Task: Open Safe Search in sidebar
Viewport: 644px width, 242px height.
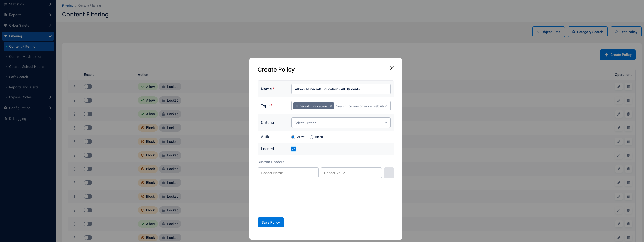Action: pyautogui.click(x=19, y=77)
